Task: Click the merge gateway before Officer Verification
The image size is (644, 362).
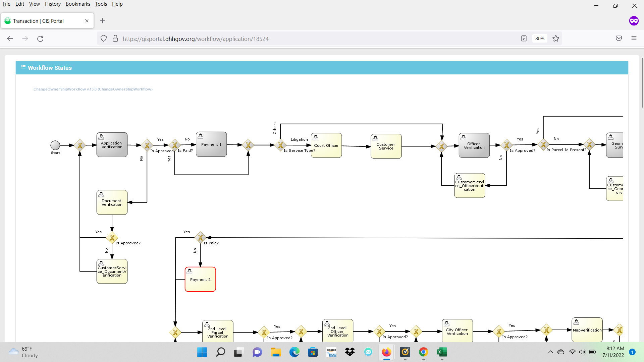Action: (442, 146)
